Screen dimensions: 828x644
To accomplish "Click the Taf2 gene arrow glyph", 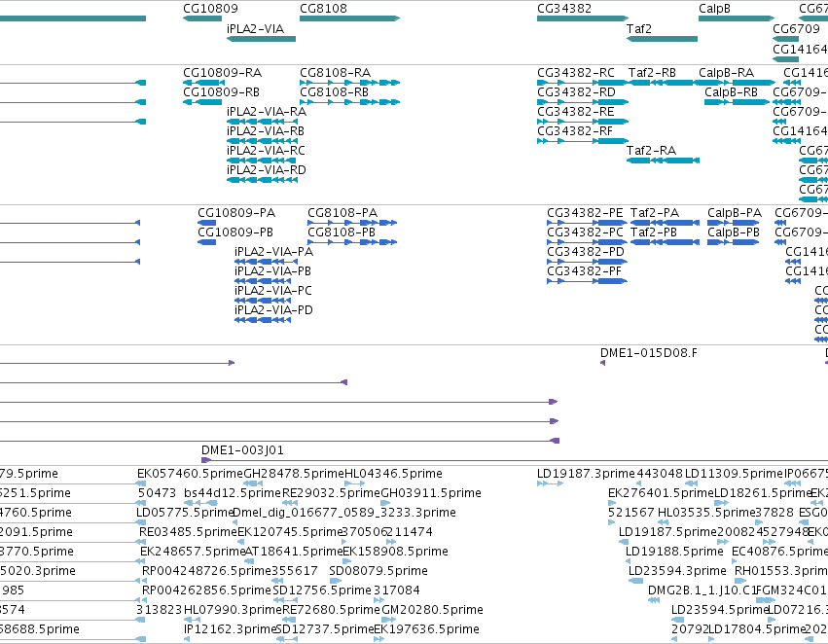I will click(x=662, y=39).
